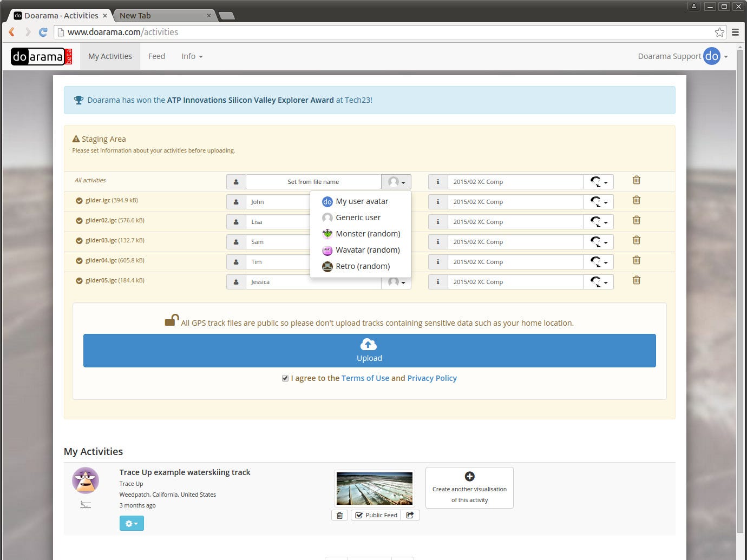Image resolution: width=747 pixels, height=560 pixels.
Task: Open the avatar dropdown in the All activities row
Action: pyautogui.click(x=396, y=182)
